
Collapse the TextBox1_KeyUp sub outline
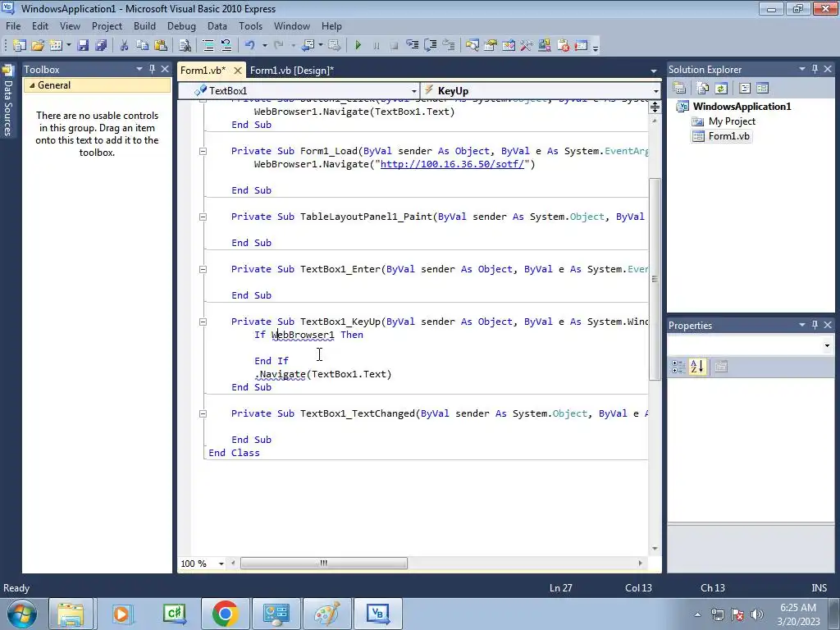pos(203,322)
